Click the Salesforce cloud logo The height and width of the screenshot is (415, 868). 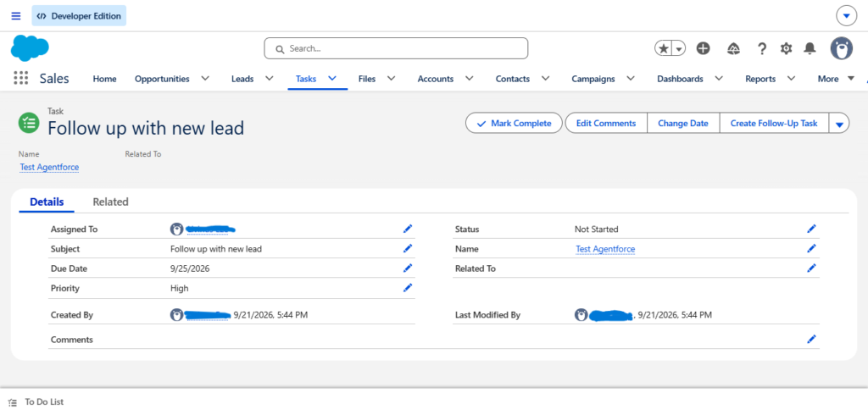[30, 48]
